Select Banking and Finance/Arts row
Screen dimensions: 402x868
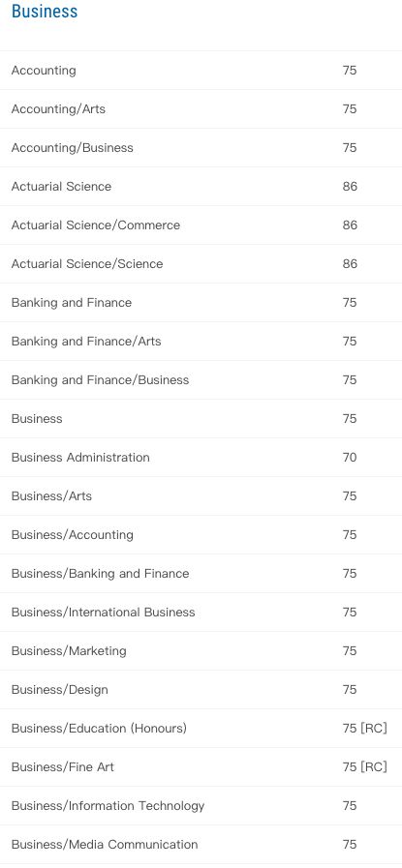[201, 342]
